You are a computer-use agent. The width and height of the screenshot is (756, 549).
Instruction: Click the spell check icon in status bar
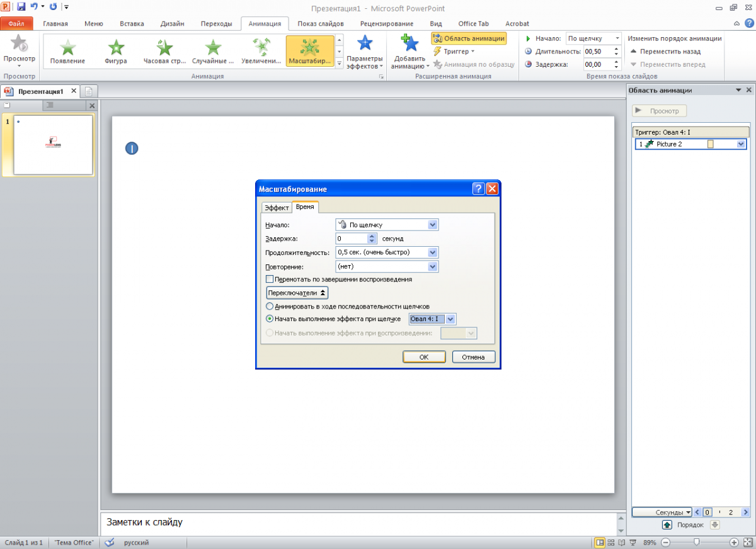(110, 542)
